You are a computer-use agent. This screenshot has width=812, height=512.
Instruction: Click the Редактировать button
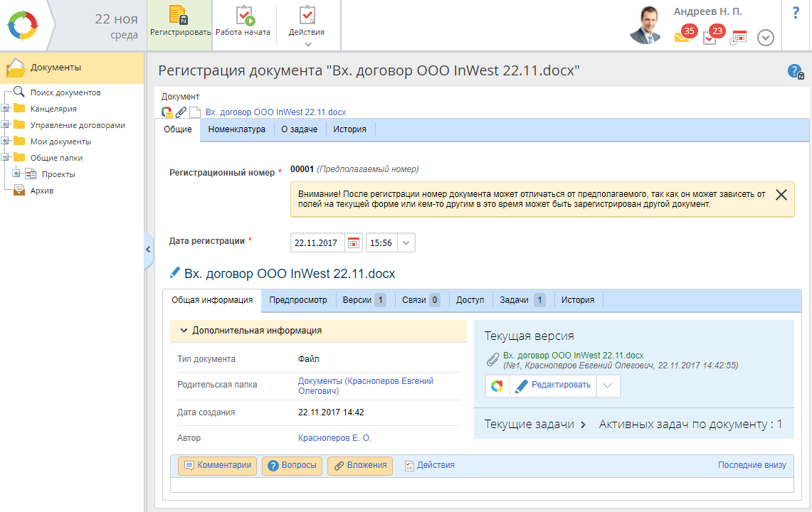(553, 385)
